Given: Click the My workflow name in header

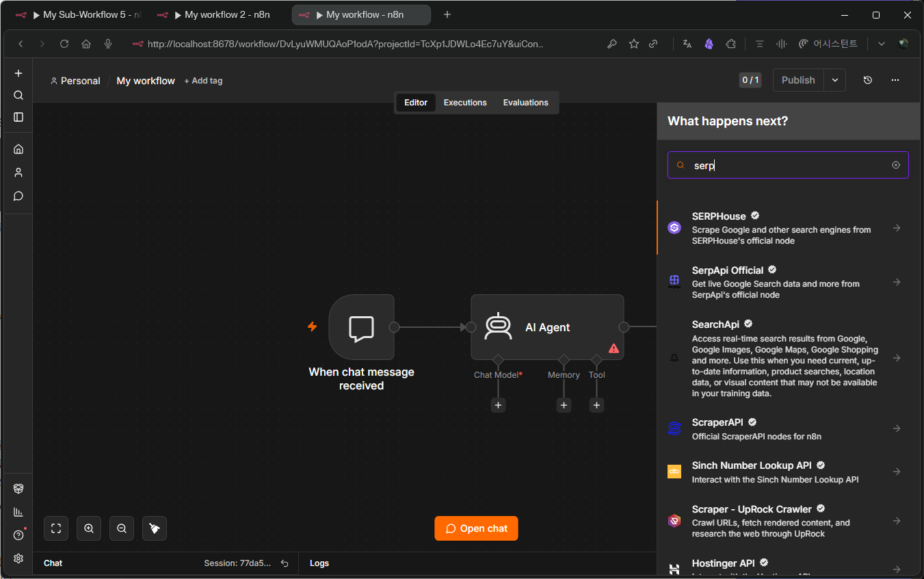Looking at the screenshot, I should 146,81.
